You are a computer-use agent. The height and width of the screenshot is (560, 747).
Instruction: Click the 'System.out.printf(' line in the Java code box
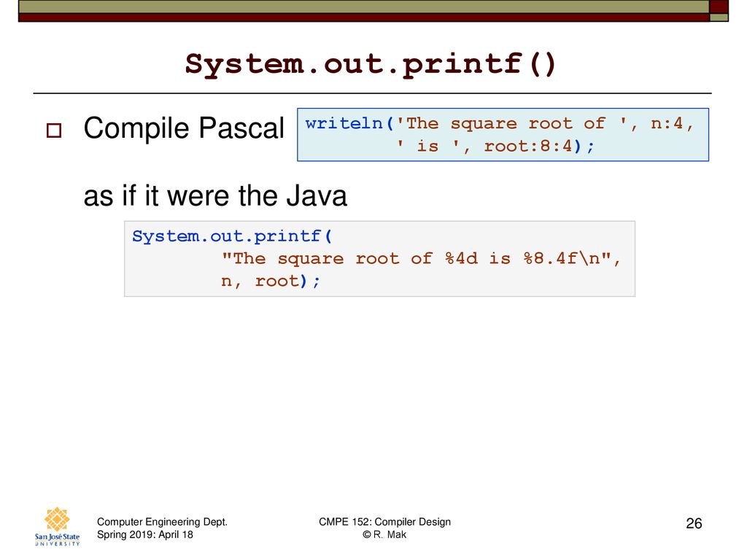coord(232,236)
